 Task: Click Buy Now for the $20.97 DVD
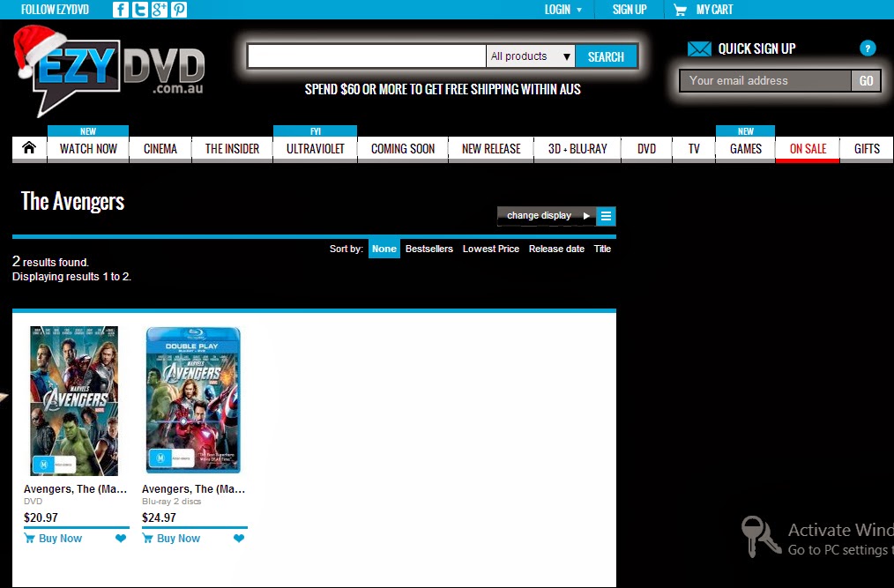61,539
